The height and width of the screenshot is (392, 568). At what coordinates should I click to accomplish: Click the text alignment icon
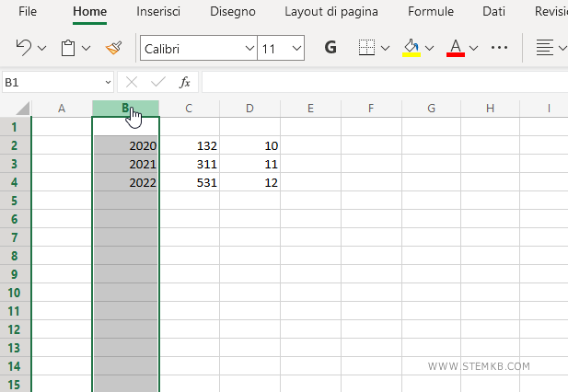tap(545, 48)
